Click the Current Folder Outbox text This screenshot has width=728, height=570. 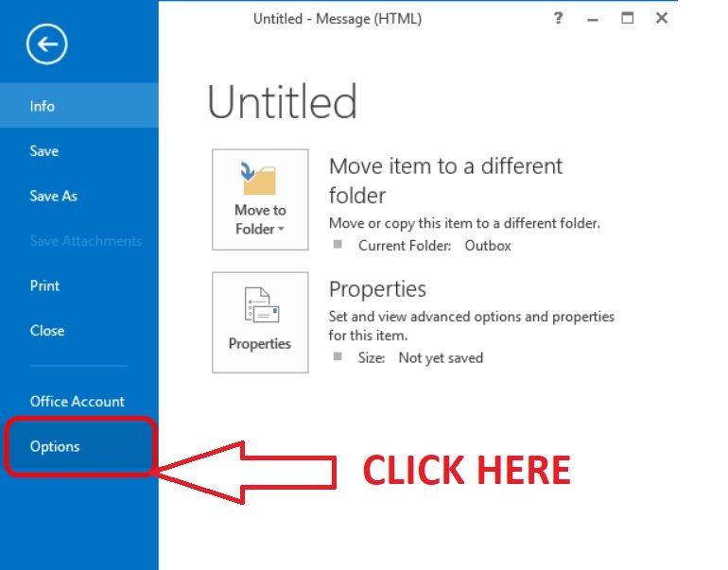tap(434, 246)
